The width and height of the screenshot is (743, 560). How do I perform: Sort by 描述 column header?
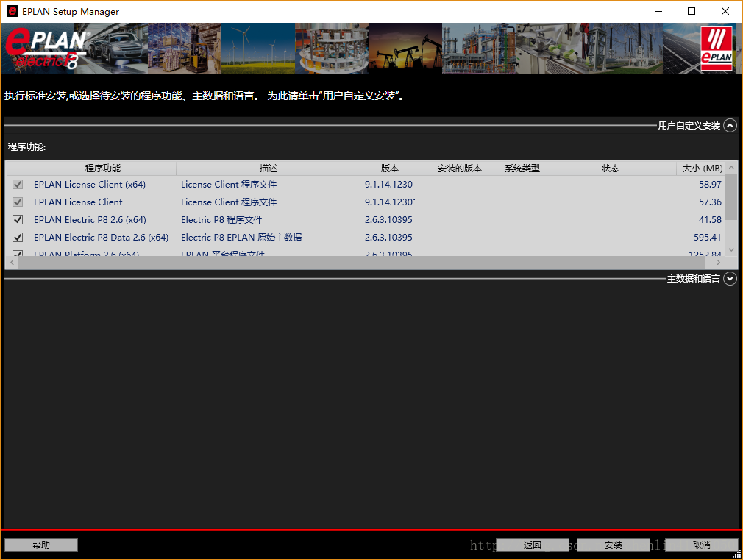point(269,169)
